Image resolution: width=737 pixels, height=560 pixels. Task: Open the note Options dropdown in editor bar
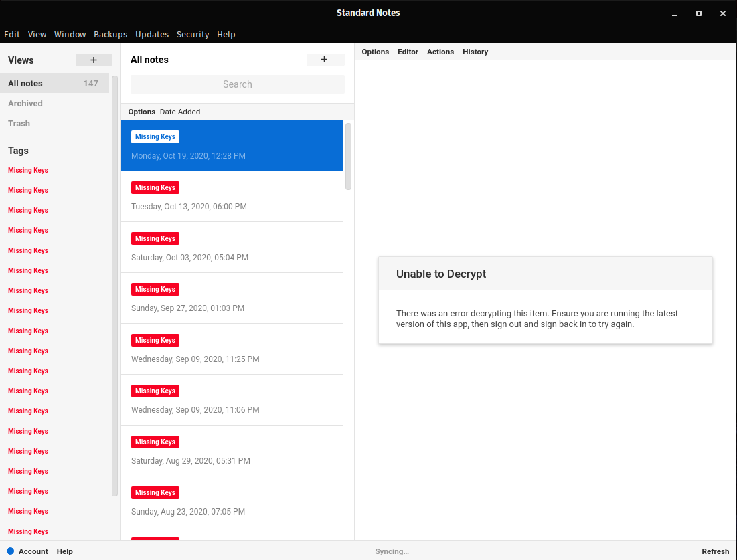click(375, 52)
